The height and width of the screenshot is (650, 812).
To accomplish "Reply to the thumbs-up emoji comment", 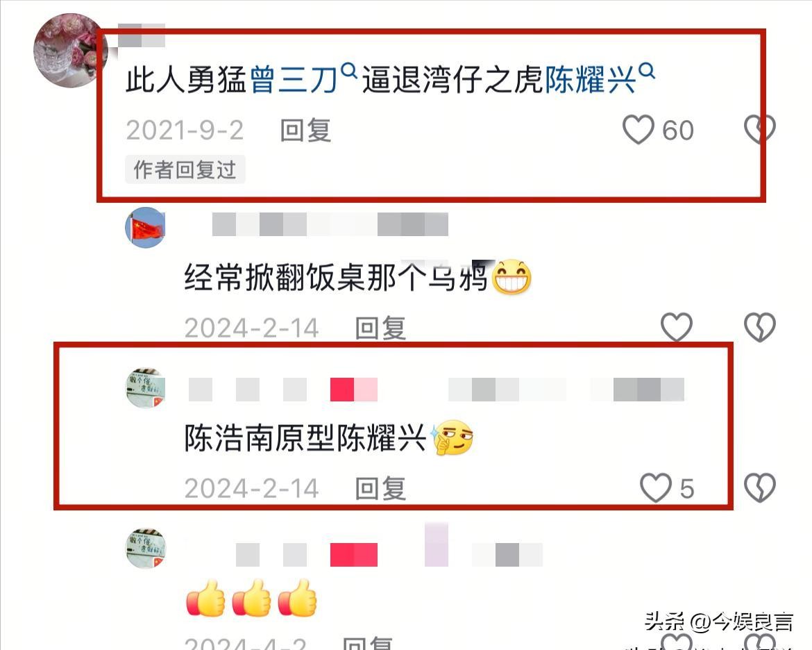I will [x=369, y=643].
